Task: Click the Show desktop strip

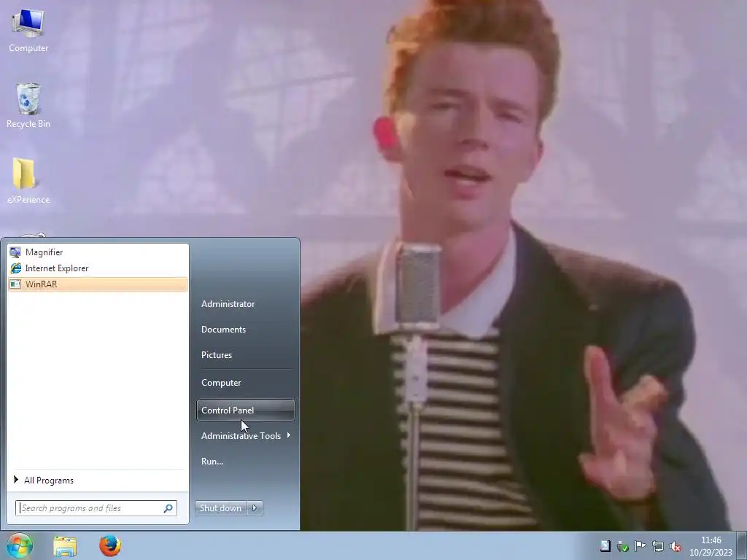Action: pyautogui.click(x=742, y=545)
